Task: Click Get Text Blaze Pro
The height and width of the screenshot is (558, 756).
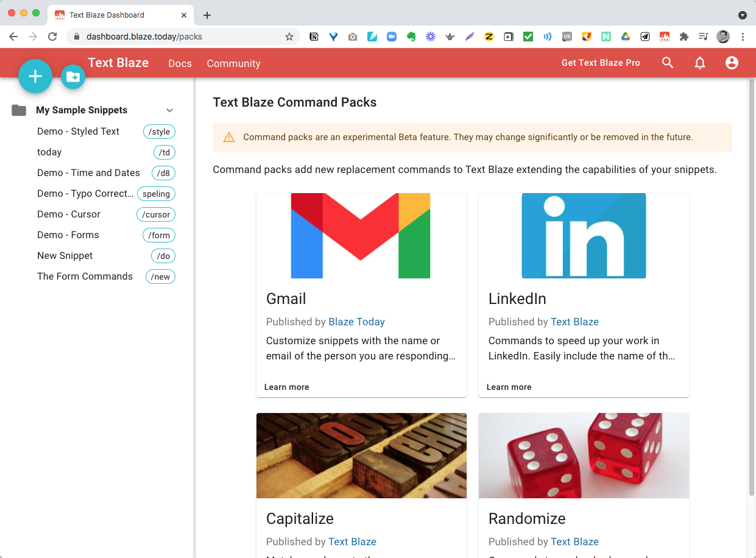Action: [x=601, y=63]
